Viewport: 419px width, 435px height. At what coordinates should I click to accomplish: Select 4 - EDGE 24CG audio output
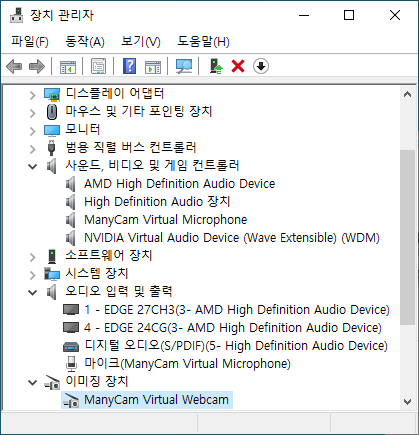233,328
